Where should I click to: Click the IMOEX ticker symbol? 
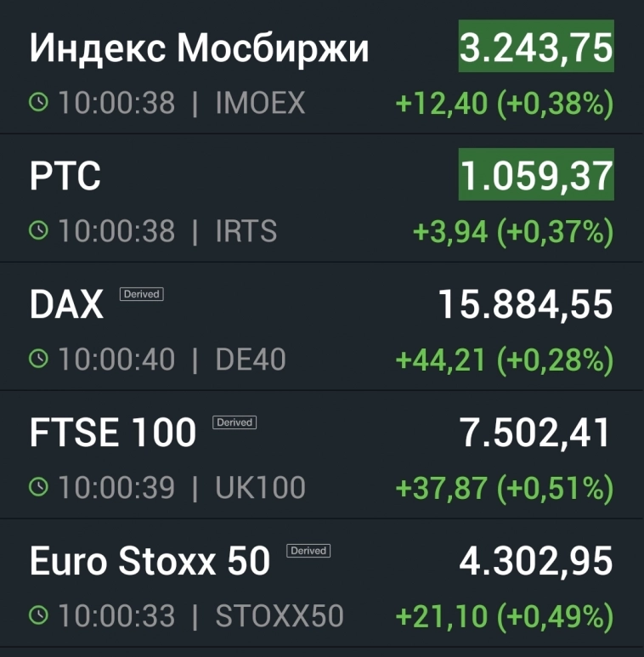click(x=260, y=104)
